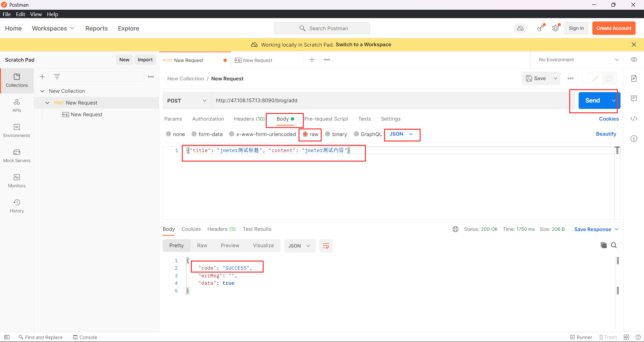The height and width of the screenshot is (342, 644).
Task: Open the request info icon
Action: click(x=634, y=139)
